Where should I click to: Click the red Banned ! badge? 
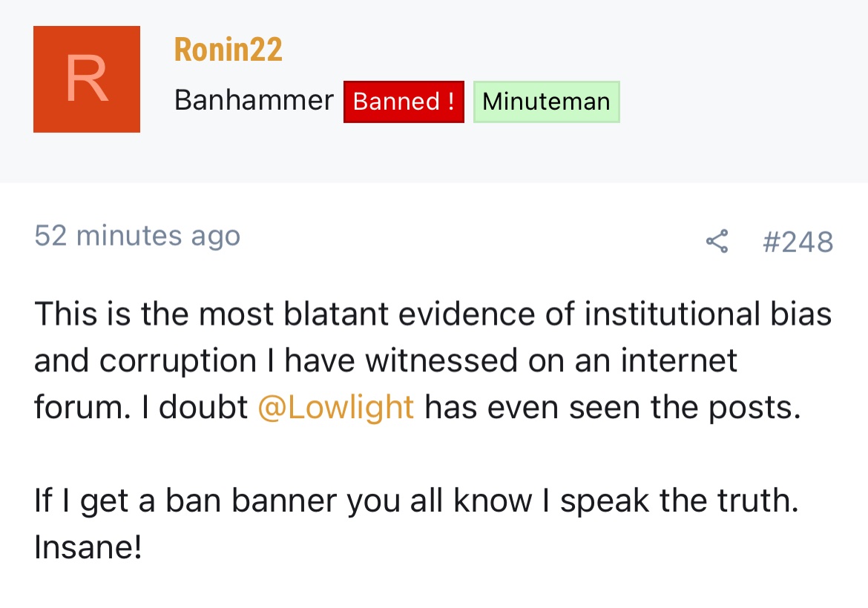point(404,102)
